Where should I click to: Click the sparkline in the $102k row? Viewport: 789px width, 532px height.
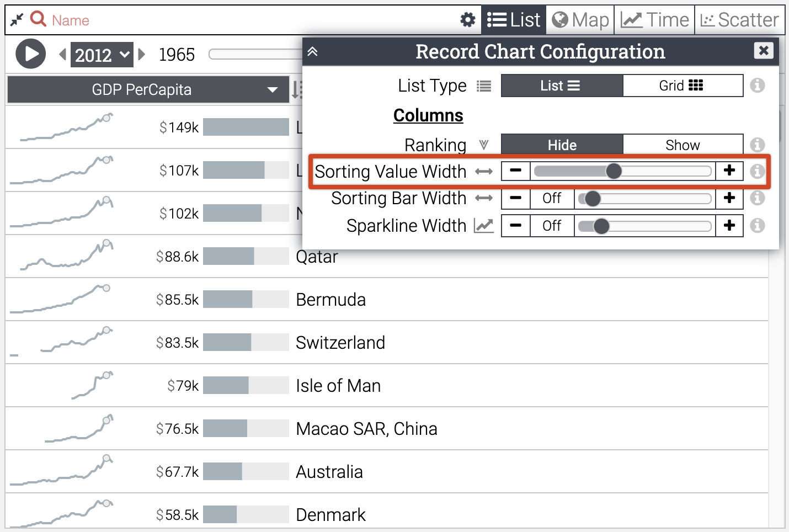tap(62, 212)
